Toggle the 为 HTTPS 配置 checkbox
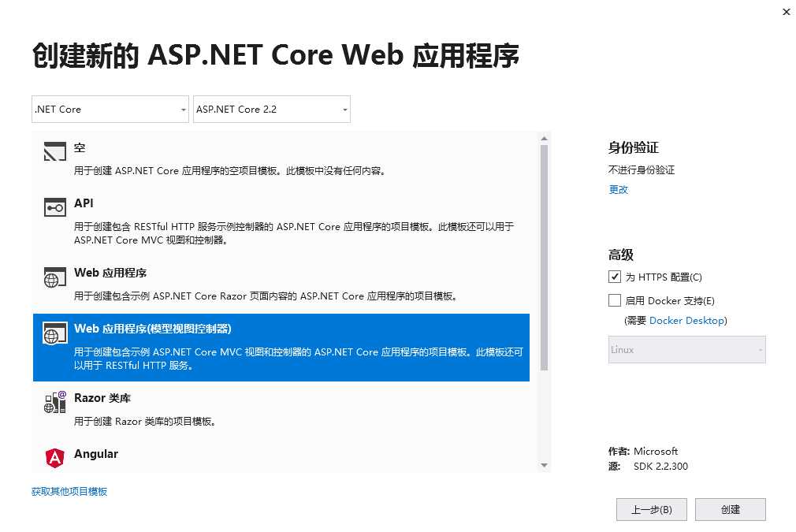Image resolution: width=796 pixels, height=532 pixels. tap(614, 277)
